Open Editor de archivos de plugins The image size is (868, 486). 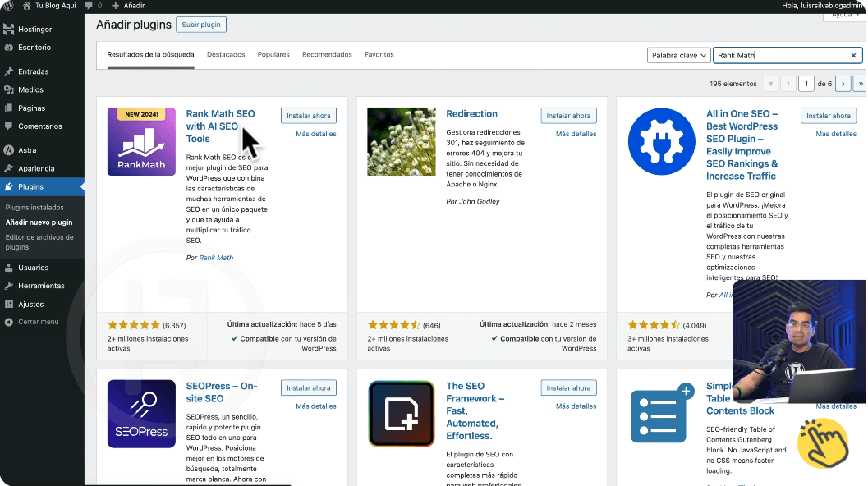click(39, 242)
